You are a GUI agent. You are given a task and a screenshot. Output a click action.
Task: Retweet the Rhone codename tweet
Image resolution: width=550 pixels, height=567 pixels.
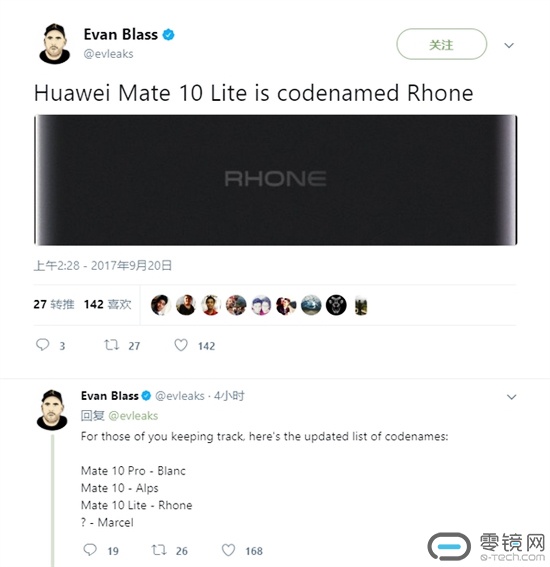(111, 345)
